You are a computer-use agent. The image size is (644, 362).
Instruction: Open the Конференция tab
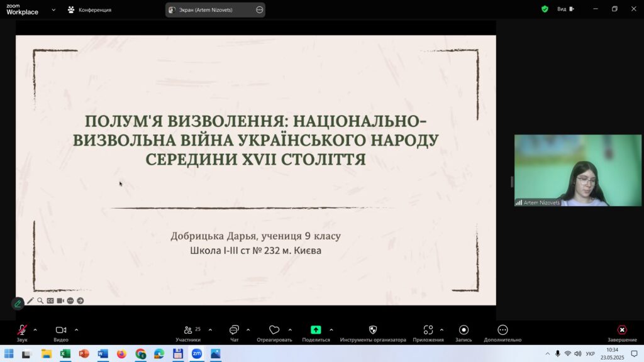pos(89,10)
